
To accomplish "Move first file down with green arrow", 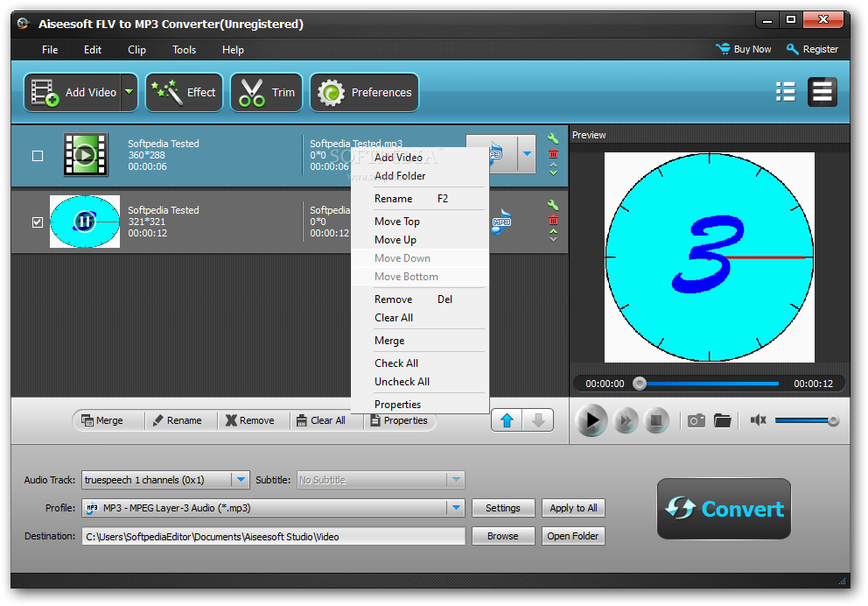I will coord(553,173).
